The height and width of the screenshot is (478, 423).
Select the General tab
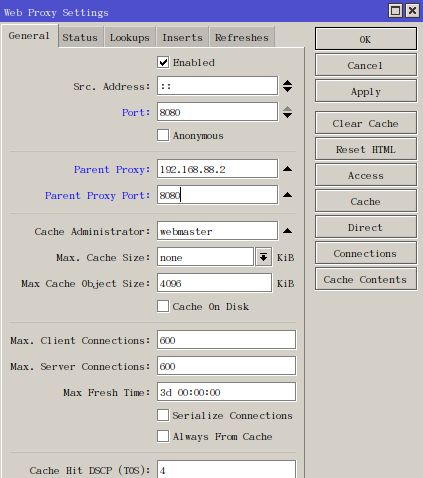coord(29,36)
